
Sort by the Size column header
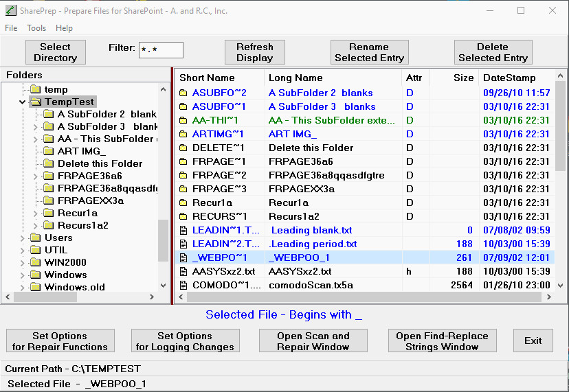tap(454, 78)
